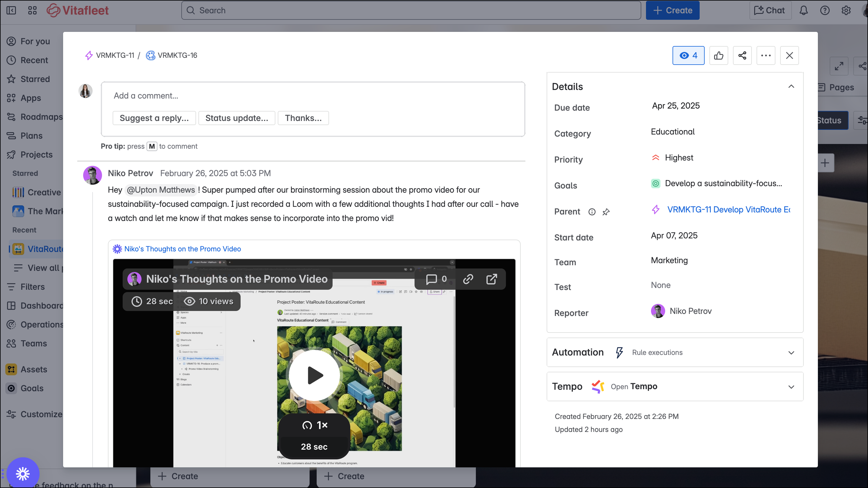Collapse the Details panel

[791, 86]
